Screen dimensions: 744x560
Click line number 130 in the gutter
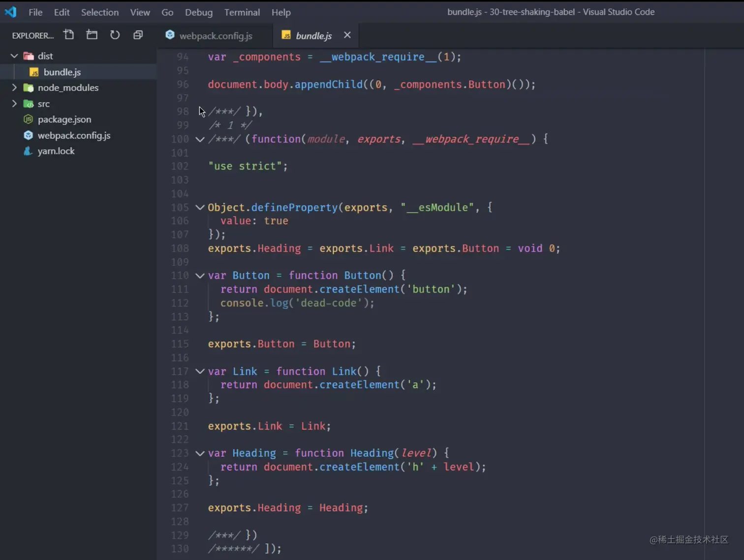tap(180, 548)
